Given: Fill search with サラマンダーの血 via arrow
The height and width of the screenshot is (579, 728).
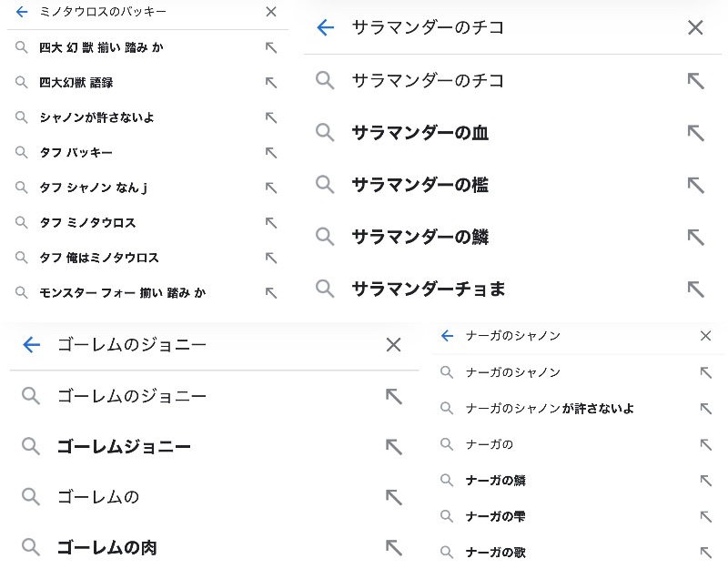Looking at the screenshot, I should click(695, 133).
